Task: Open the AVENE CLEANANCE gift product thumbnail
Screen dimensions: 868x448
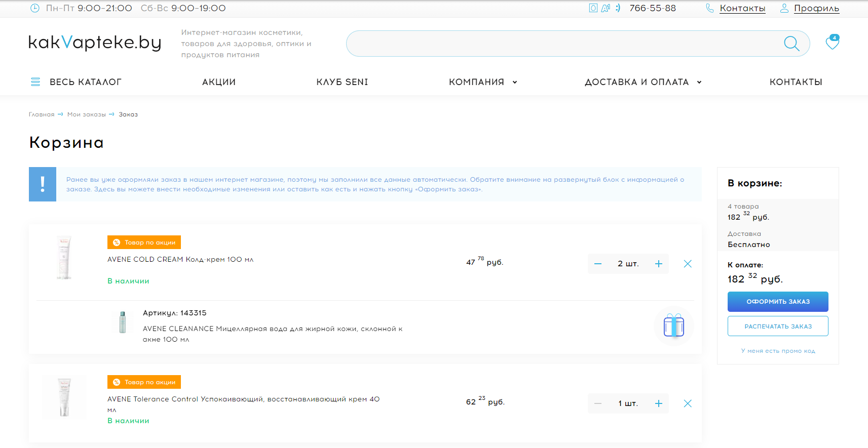Action: tap(123, 322)
